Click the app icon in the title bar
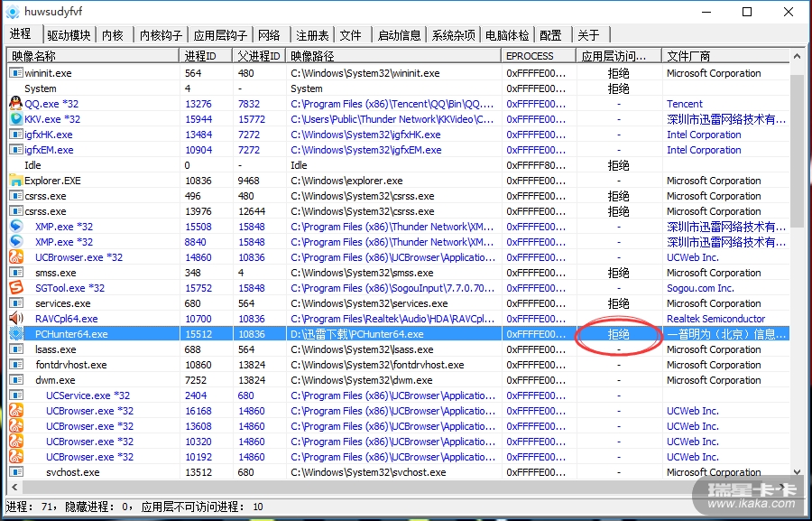This screenshot has height=521, width=812. pyautogui.click(x=13, y=12)
